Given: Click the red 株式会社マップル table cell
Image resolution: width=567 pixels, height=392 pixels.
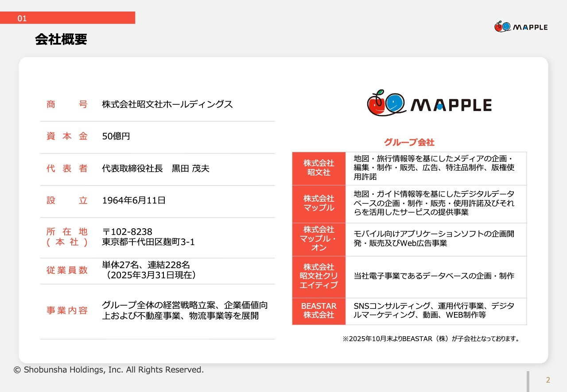Looking at the screenshot, I should [318, 204].
